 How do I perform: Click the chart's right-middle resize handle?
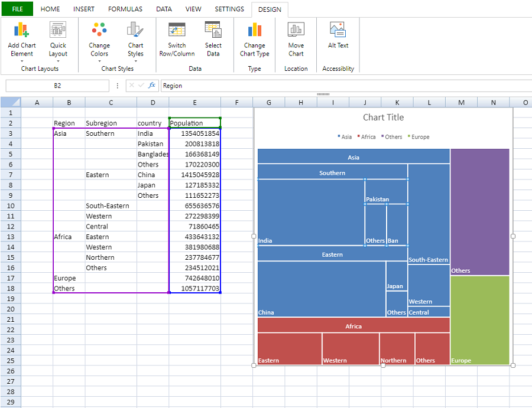pyautogui.click(x=513, y=236)
